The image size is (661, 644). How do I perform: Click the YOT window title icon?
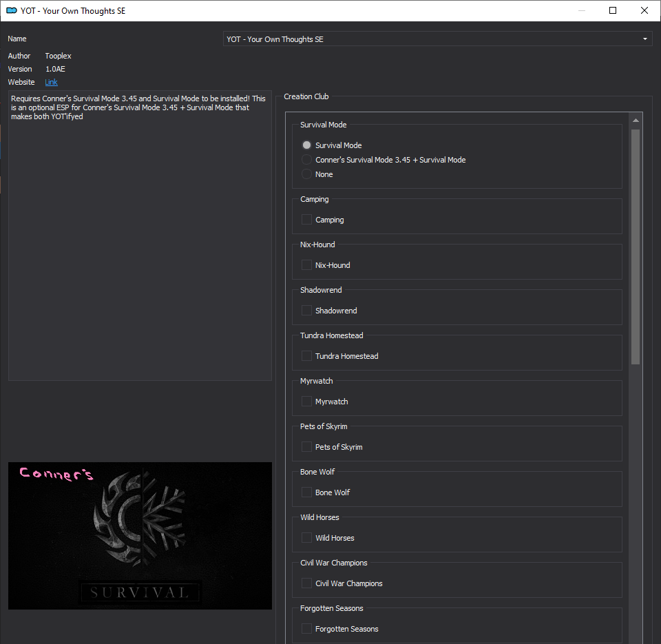[12, 10]
